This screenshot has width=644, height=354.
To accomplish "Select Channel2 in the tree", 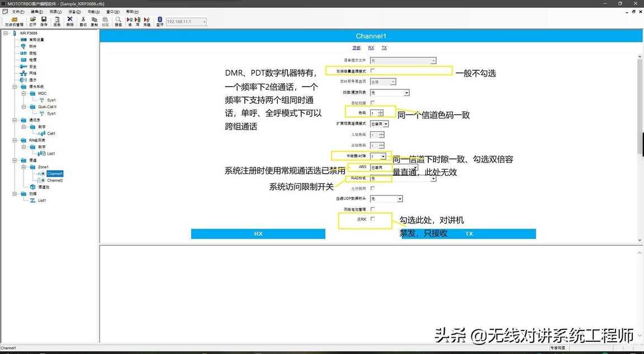I will (55, 180).
